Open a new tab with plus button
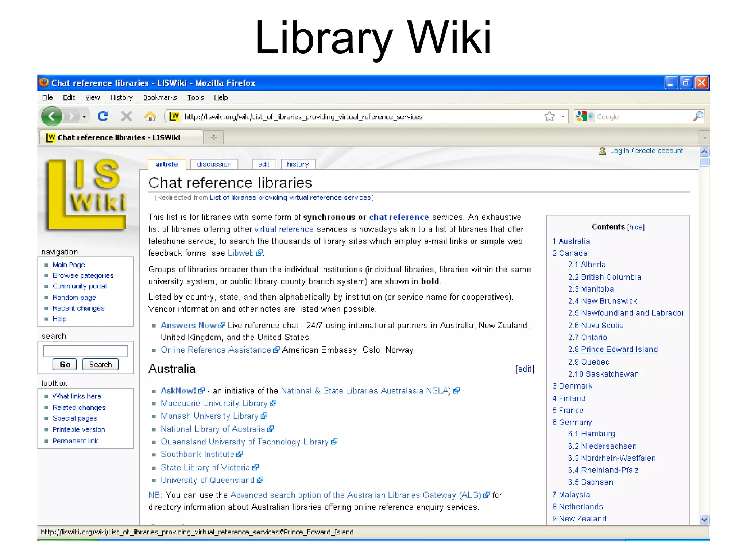The height and width of the screenshot is (560, 747). tap(214, 137)
